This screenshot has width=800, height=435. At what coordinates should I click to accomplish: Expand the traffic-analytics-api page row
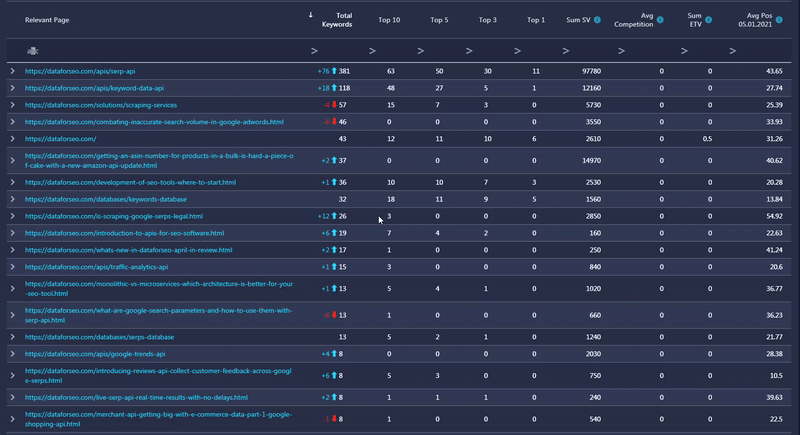pyautogui.click(x=13, y=267)
